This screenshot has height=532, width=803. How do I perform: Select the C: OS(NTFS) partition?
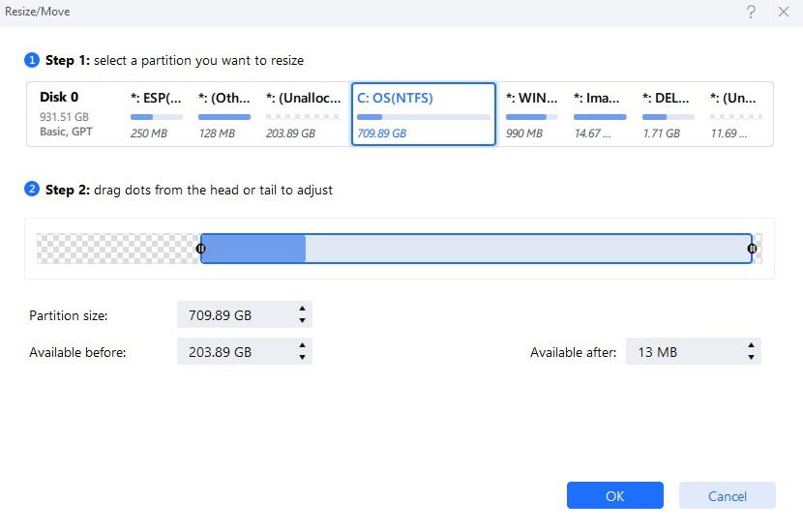tap(424, 114)
